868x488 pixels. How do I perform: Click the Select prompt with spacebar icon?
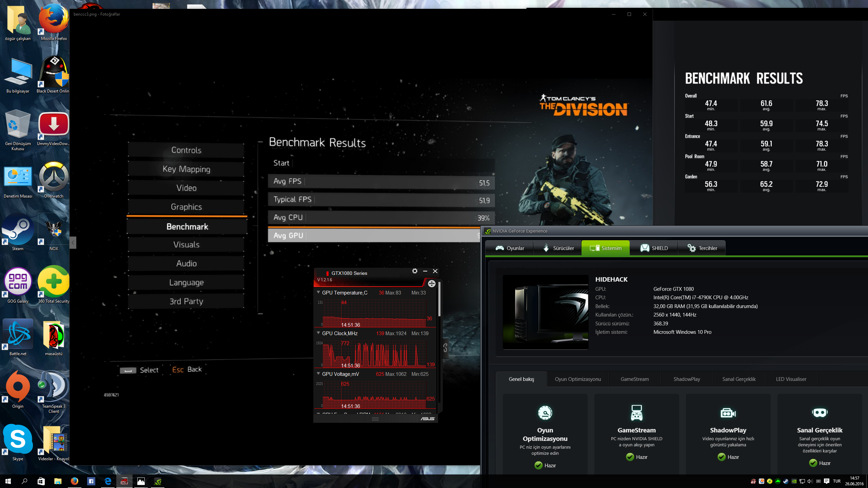point(139,370)
